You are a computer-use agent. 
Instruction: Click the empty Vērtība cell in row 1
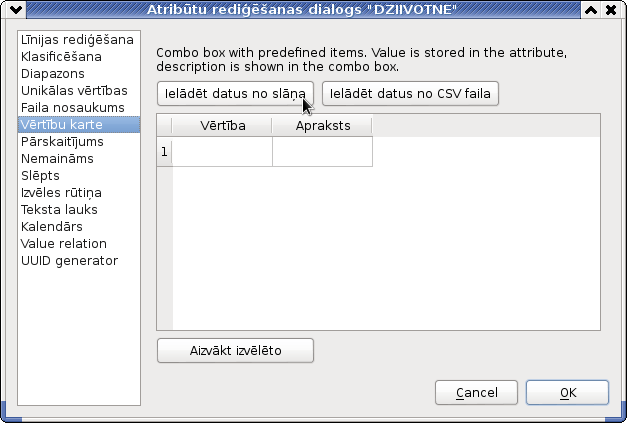point(222,152)
